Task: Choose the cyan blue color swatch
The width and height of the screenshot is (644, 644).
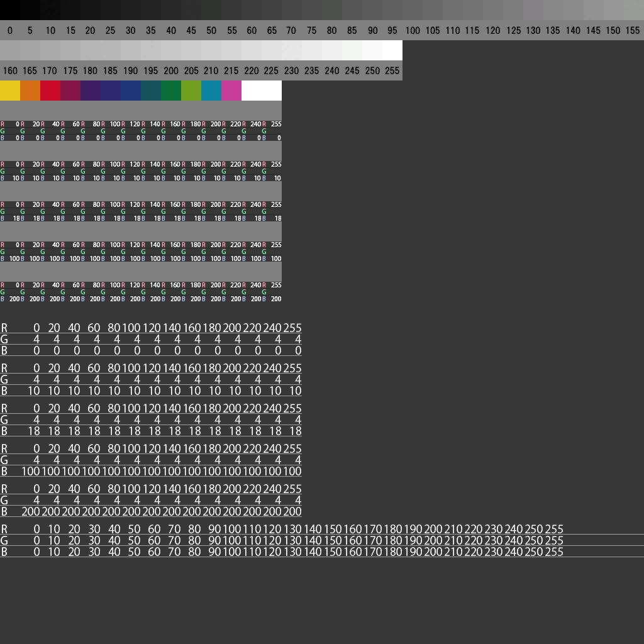Action: [211, 91]
